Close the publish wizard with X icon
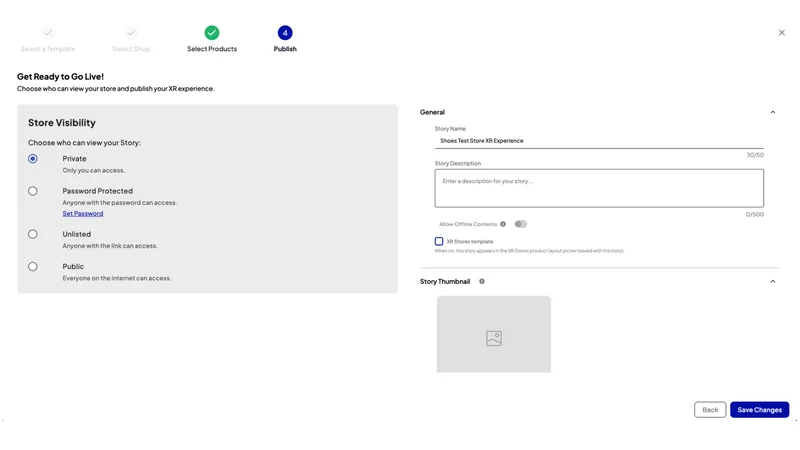The image size is (800, 450). [x=782, y=33]
